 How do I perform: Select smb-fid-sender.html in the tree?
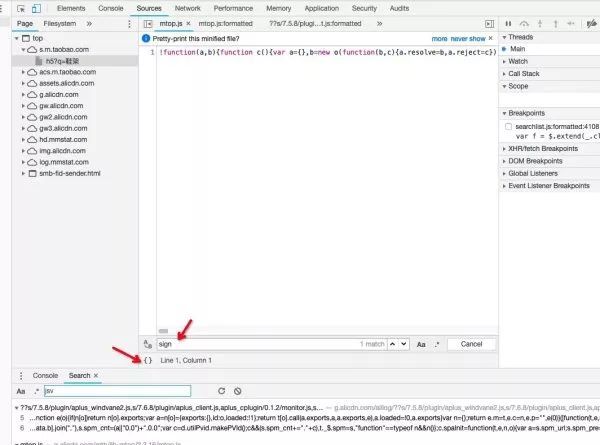[70, 173]
